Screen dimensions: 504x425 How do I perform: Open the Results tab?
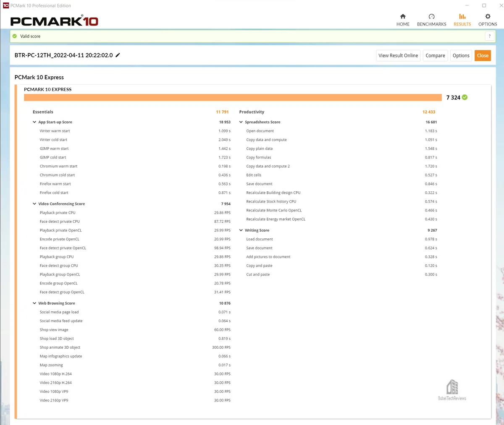462,20
